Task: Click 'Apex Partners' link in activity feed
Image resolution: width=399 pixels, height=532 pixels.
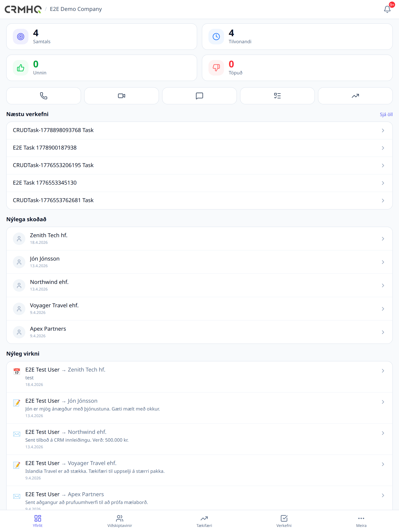Action: [86, 494]
